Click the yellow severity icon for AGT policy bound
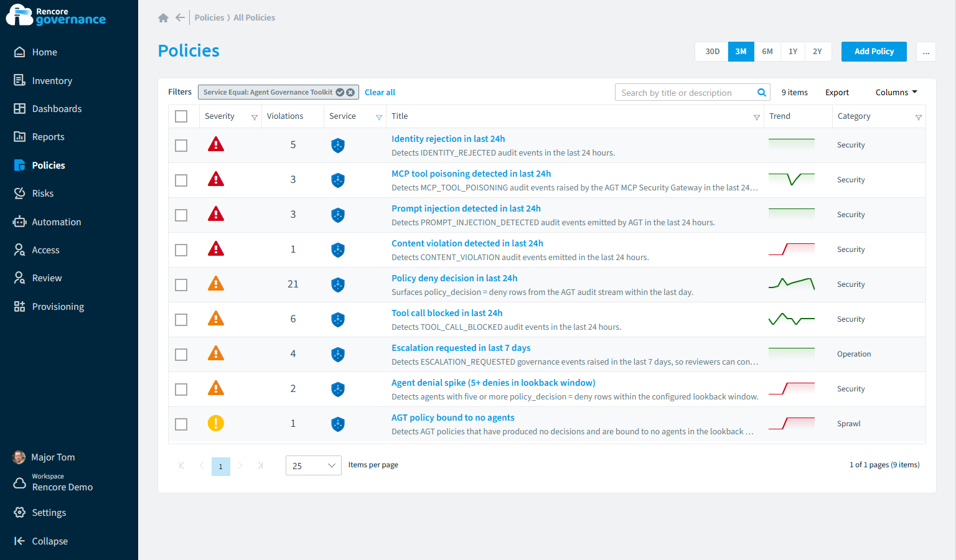The image size is (956, 560). click(216, 423)
